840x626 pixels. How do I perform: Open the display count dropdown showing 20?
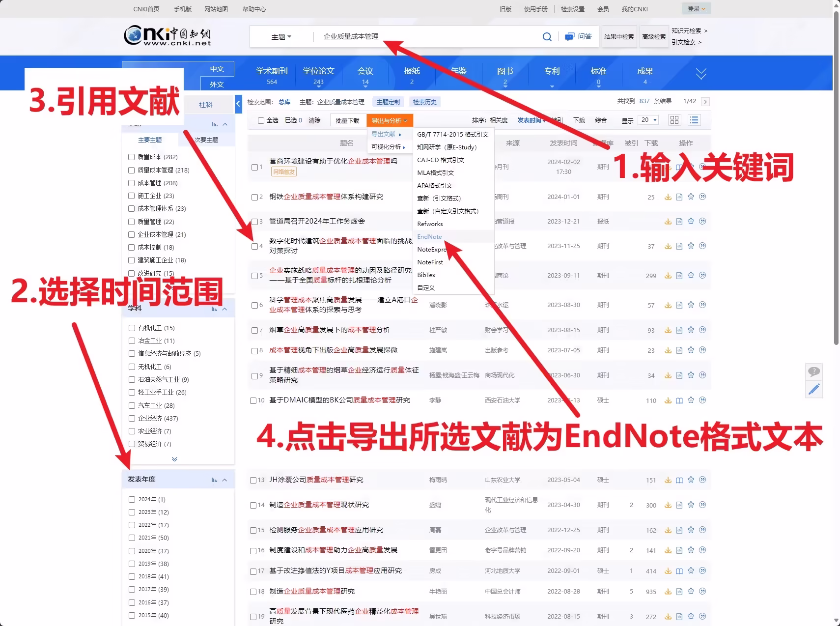649,120
